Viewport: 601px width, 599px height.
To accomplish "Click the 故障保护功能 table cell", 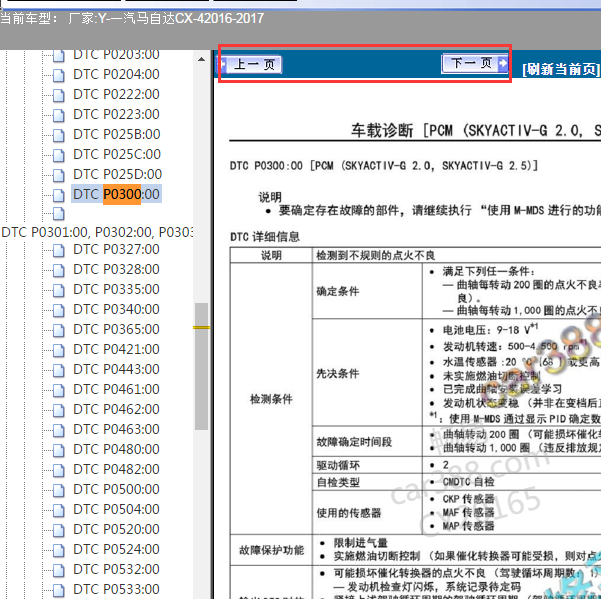I will 271,550.
